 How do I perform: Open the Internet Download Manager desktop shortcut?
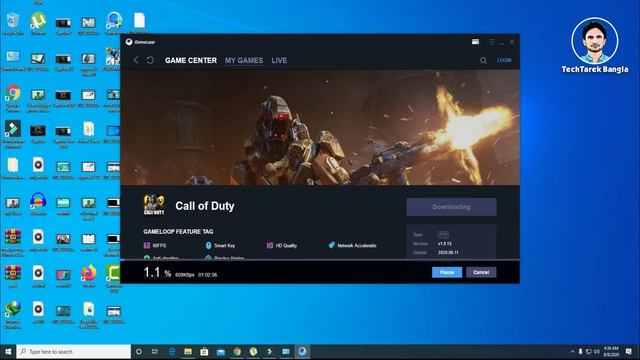[x=13, y=314]
